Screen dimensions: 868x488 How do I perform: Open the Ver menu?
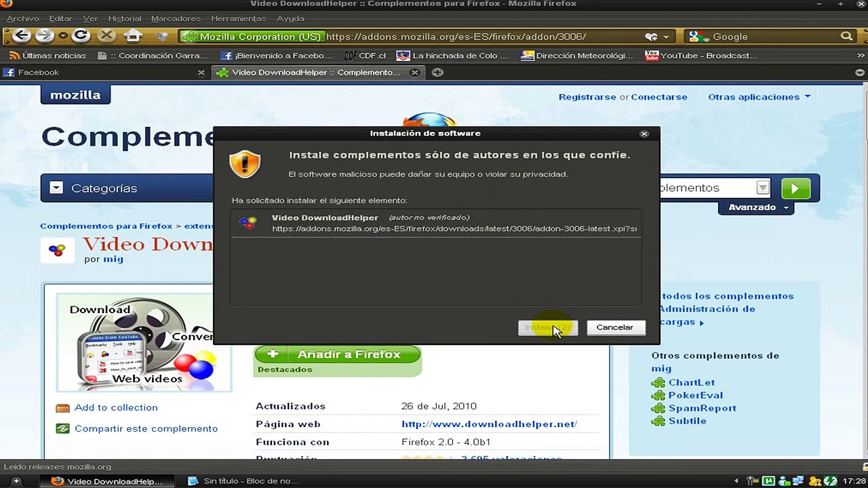coord(90,18)
